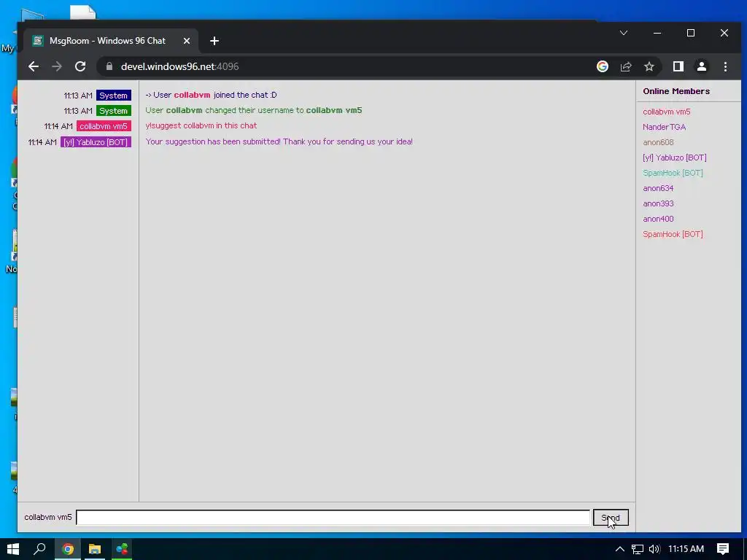Minimize the Chrome window
Screen dimensions: 747x560
tap(657, 33)
